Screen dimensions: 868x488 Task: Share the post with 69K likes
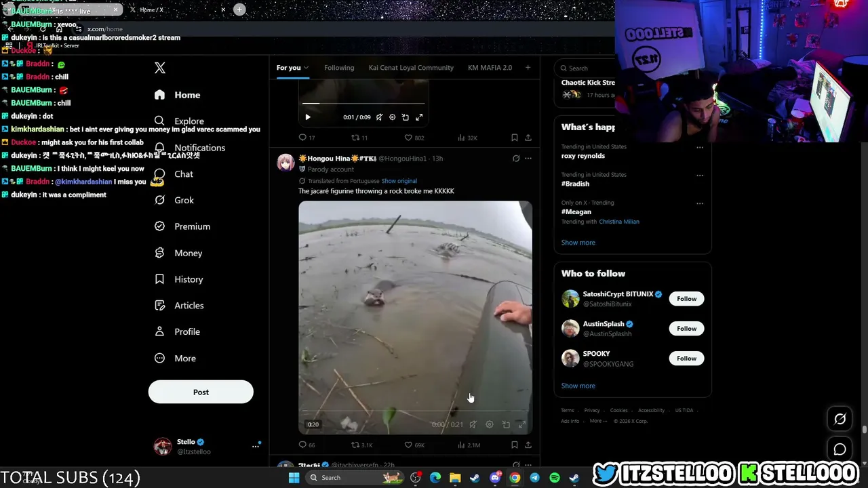(x=528, y=445)
